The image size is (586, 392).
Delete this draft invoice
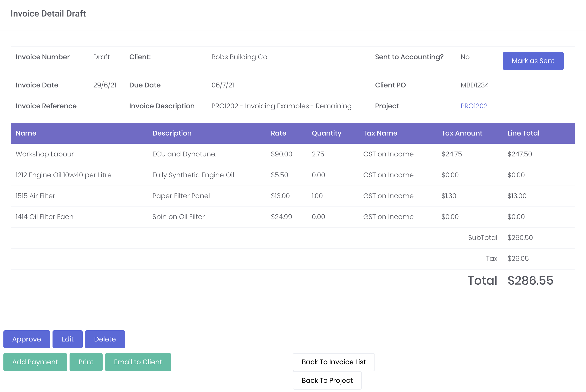tap(105, 339)
